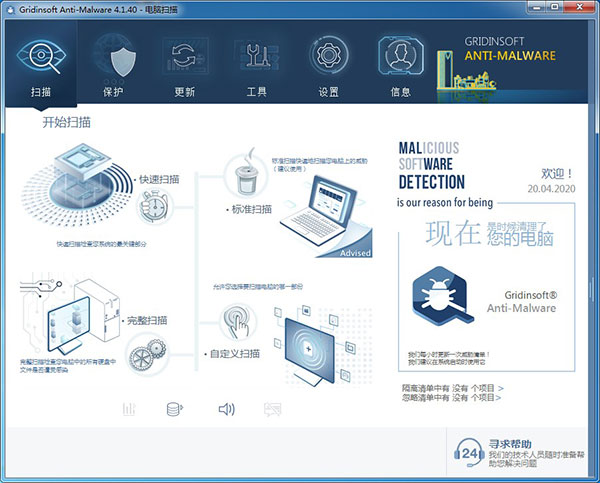Close the Gridinsoft Anti-Malware window
Viewport: 600px width, 483px height.
(580, 7)
